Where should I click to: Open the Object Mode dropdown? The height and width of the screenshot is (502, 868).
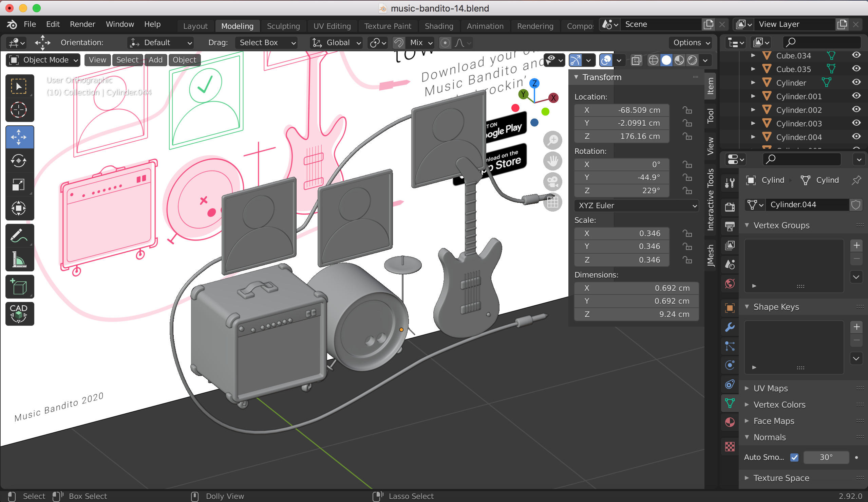pyautogui.click(x=43, y=60)
